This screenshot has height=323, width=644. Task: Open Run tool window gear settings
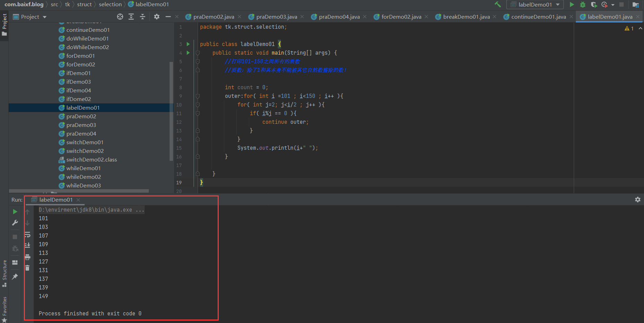coord(637,200)
